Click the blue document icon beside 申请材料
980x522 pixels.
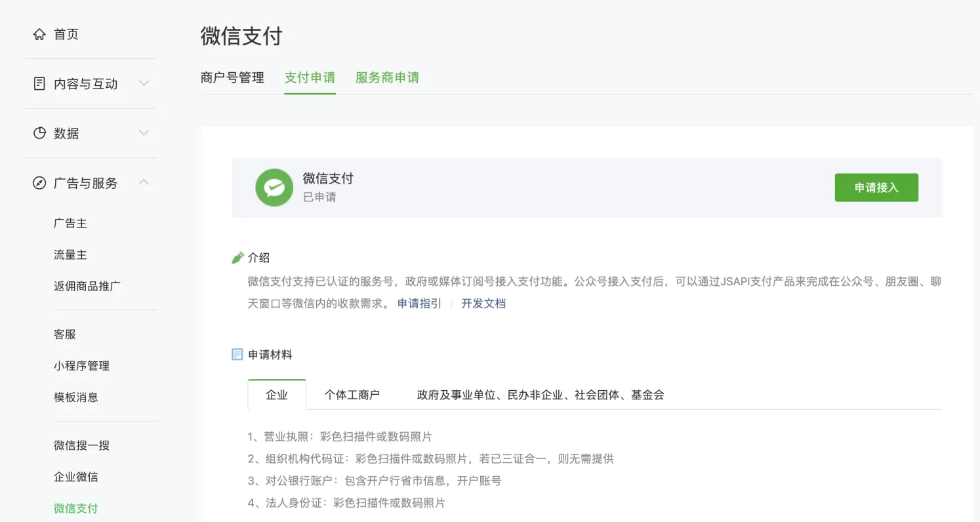[237, 355]
